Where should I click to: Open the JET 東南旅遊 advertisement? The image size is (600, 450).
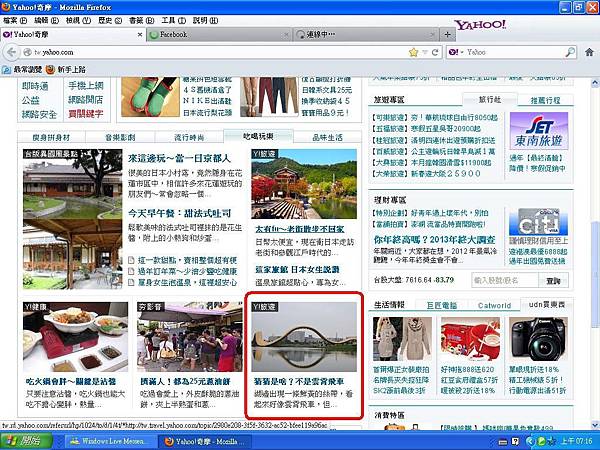pos(539,130)
